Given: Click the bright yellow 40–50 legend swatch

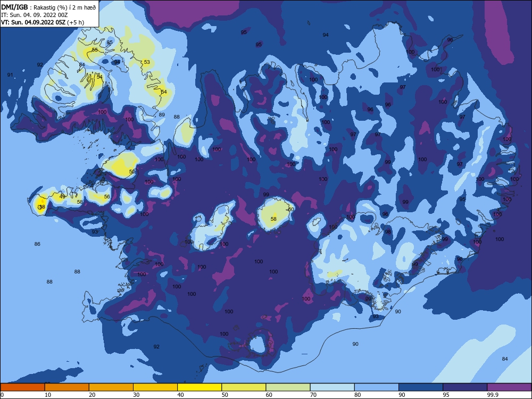Looking at the screenshot, I should pos(199,387).
